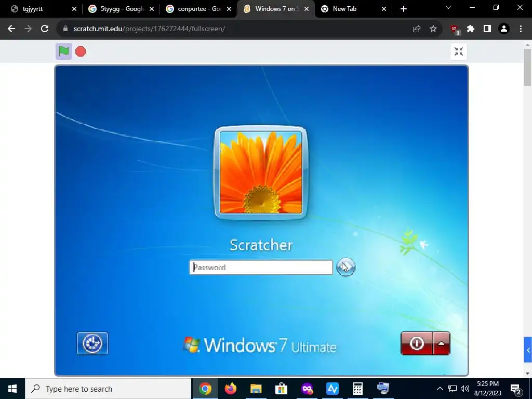This screenshot has width=532, height=399.
Task: Open the Chrome profile menu
Action: point(504,29)
